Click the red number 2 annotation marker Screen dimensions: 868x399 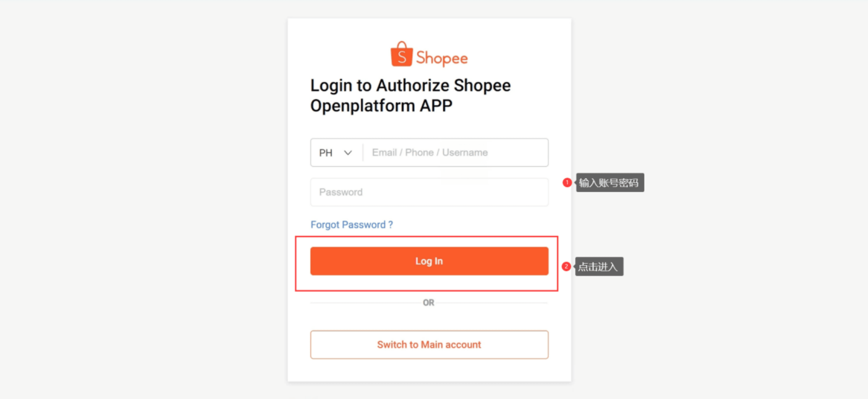click(x=566, y=266)
